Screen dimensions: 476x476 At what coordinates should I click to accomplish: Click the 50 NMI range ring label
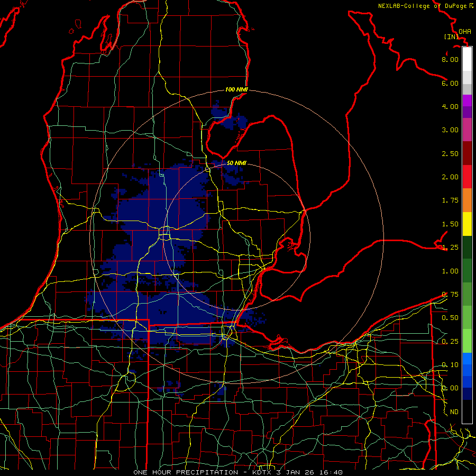(236, 163)
